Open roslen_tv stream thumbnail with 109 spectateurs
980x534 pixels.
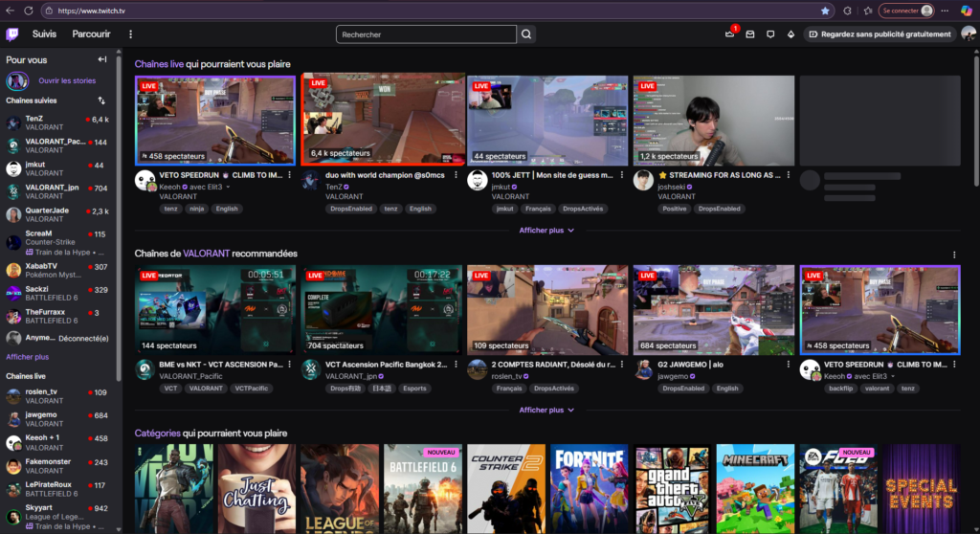(x=547, y=310)
